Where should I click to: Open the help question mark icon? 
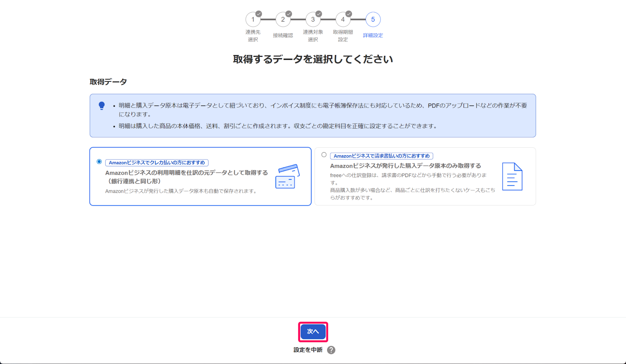(331, 350)
